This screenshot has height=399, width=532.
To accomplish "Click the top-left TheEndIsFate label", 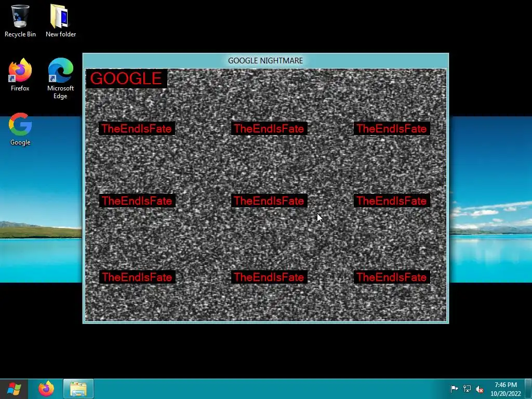I will pyautogui.click(x=137, y=129).
